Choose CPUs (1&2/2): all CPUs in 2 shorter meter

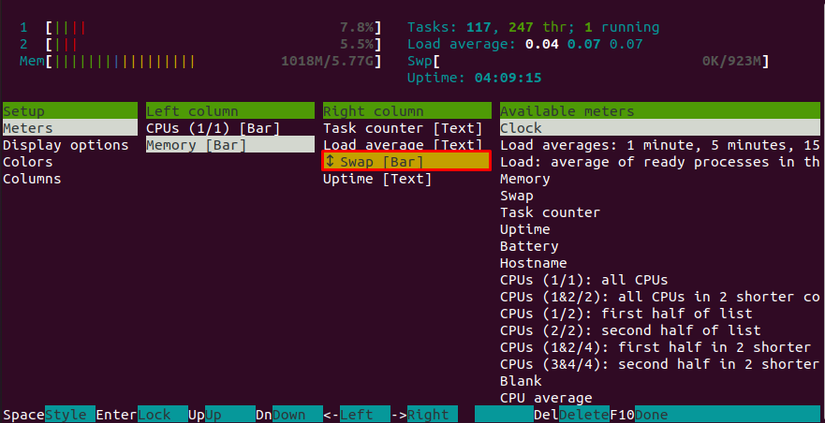point(660,297)
